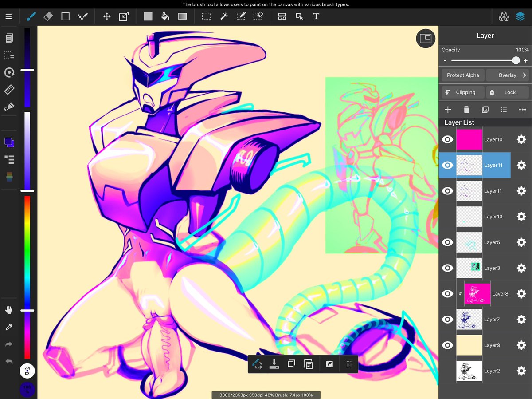The width and height of the screenshot is (532, 399).
Task: Select the dashed rectangle Selection tool
Action: (207, 16)
